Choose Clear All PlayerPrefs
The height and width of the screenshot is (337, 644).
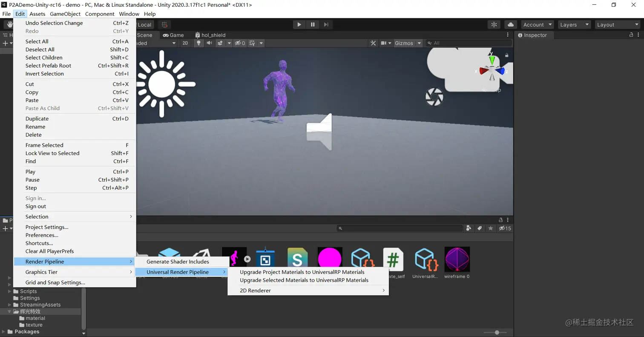click(75, 251)
